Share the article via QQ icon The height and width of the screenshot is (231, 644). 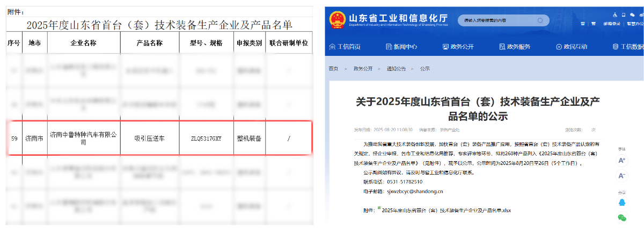pyautogui.click(x=622, y=203)
